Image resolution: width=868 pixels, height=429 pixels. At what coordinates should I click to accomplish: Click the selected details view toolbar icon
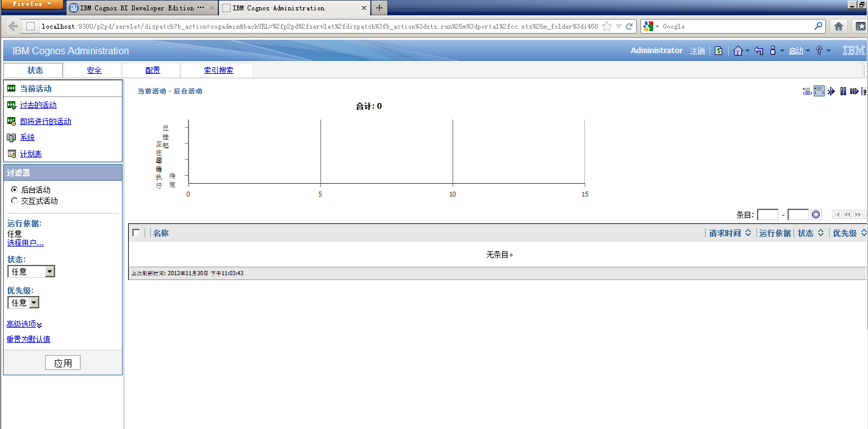click(819, 91)
